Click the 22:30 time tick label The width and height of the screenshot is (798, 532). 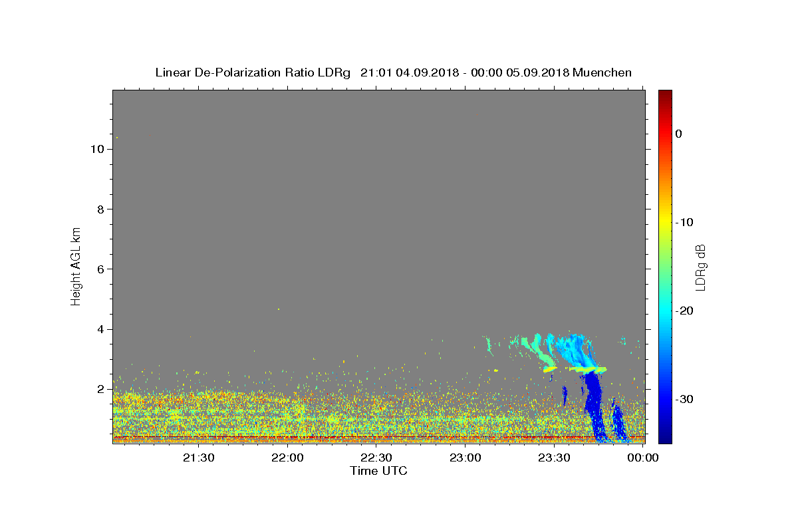pyautogui.click(x=376, y=458)
